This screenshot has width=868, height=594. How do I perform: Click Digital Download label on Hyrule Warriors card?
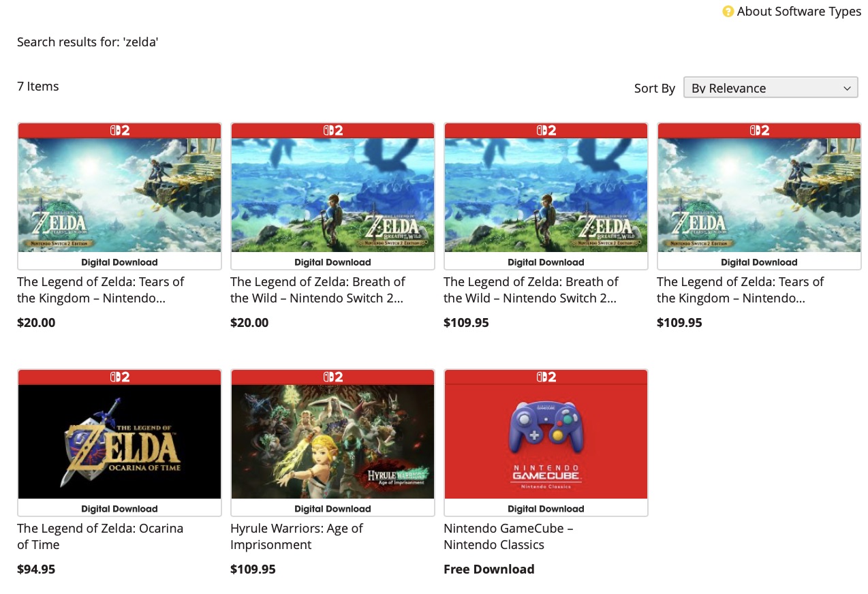tap(333, 509)
